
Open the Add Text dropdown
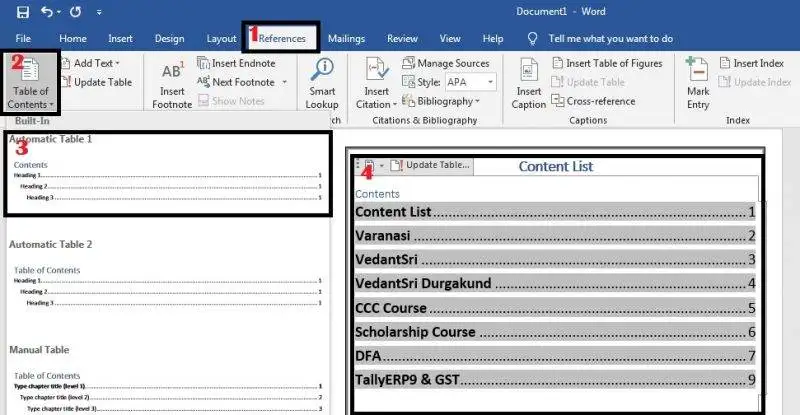coord(91,63)
